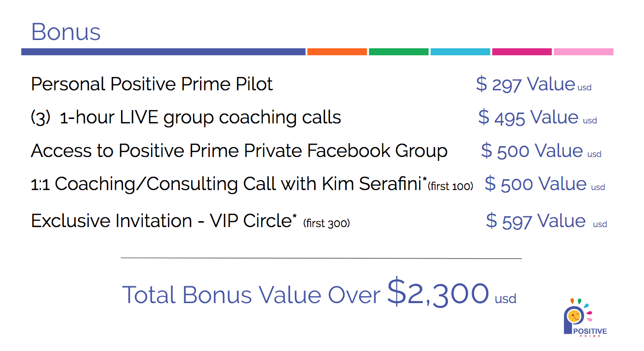Viewport: 644px width, 351px height.
Task: Click the dark blue header bar segment
Action: click(163, 52)
